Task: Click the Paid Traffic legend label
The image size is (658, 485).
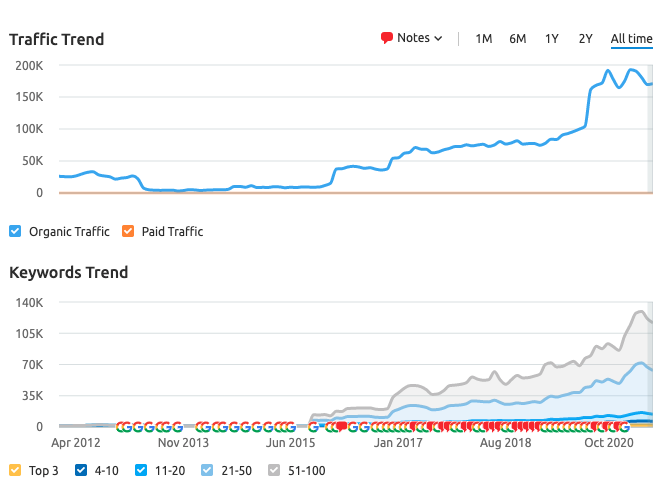Action: (172, 232)
